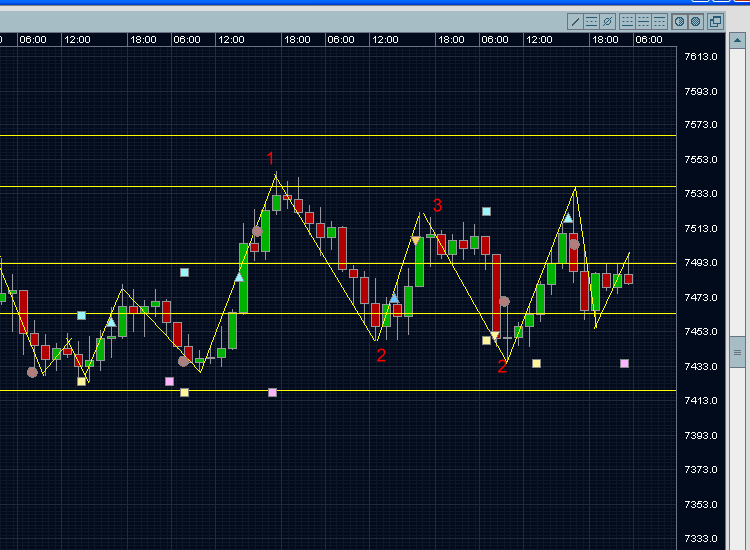Click the vertical scrollbar thumb
The width and height of the screenshot is (750, 550).
(739, 352)
